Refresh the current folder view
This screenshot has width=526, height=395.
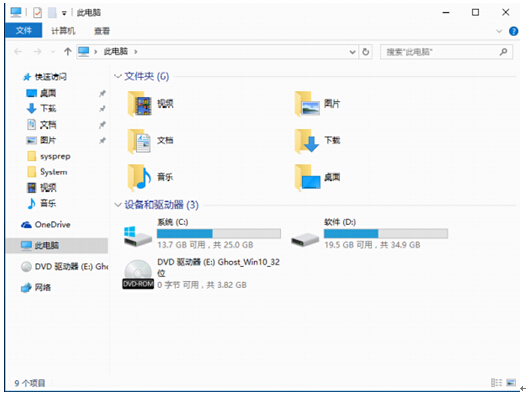366,52
